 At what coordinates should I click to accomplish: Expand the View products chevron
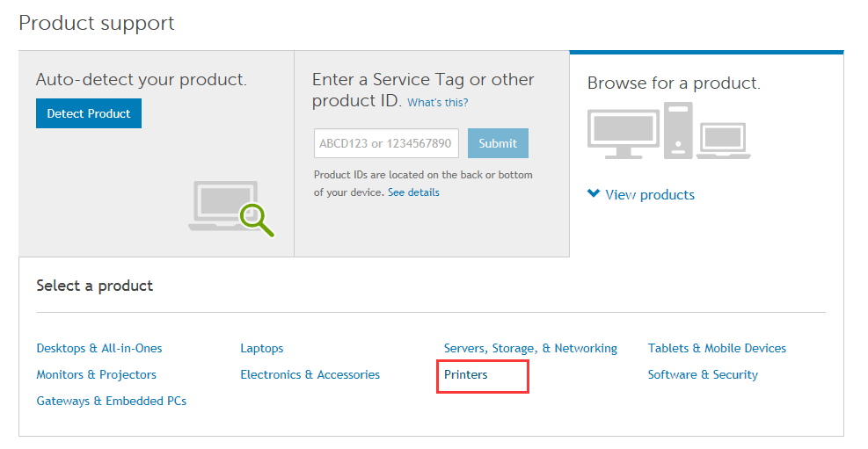point(594,194)
